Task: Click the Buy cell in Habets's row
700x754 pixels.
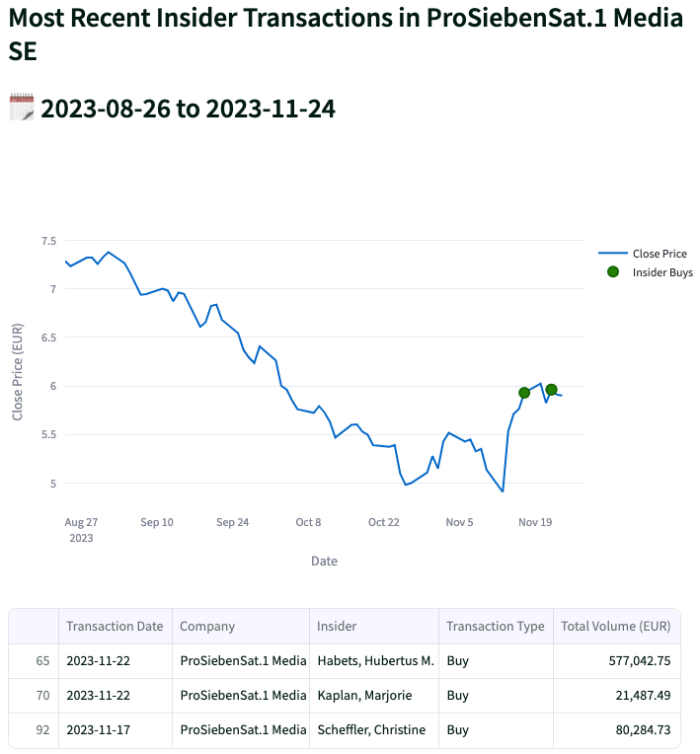Action: click(x=496, y=661)
